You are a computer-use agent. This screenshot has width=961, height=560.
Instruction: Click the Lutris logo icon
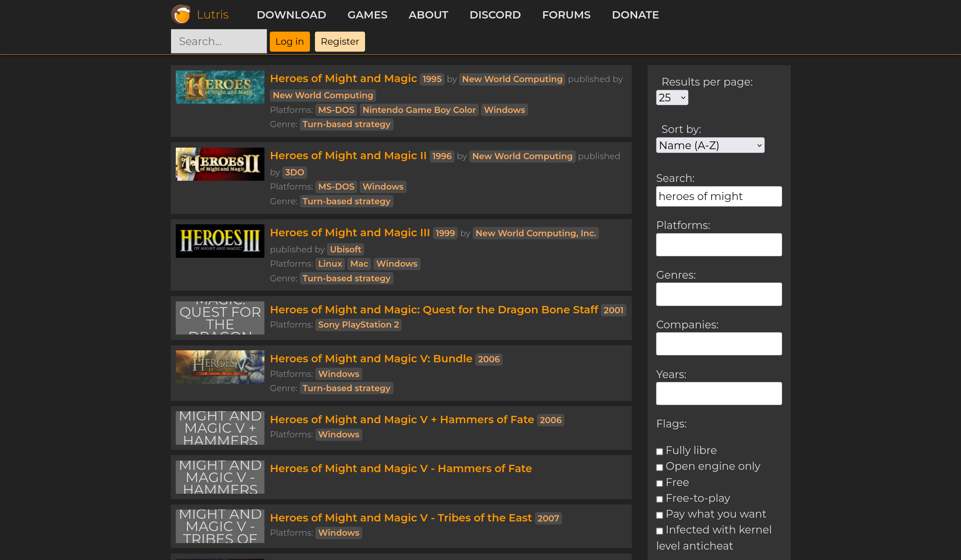181,15
